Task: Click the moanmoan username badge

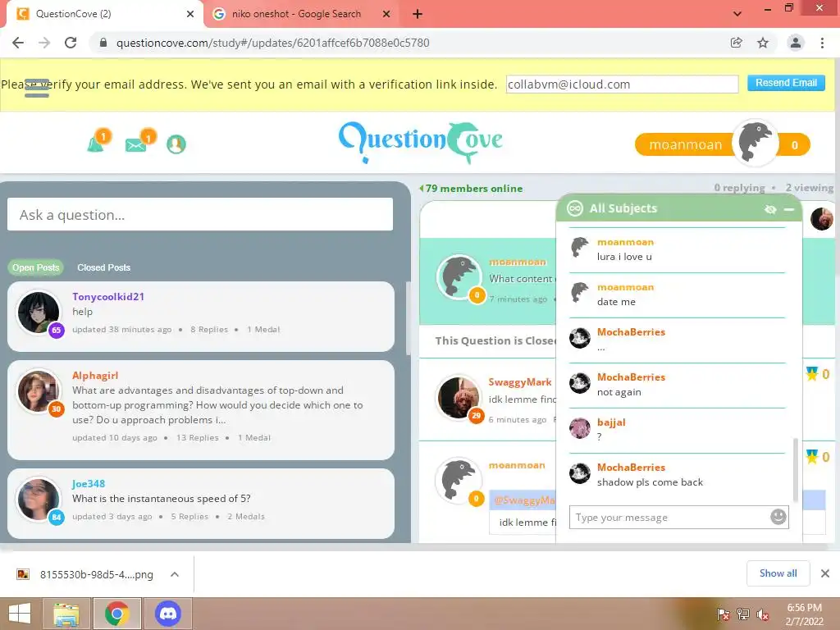Action: point(685,144)
